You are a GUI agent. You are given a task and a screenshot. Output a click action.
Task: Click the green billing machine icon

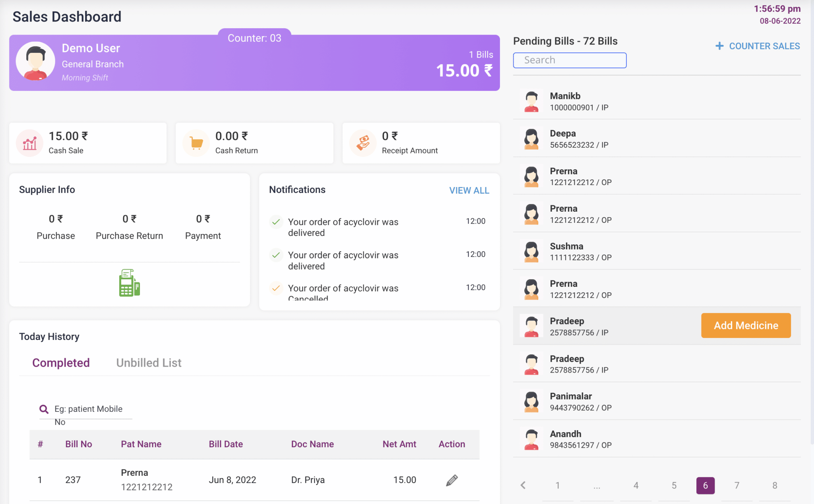point(129,283)
